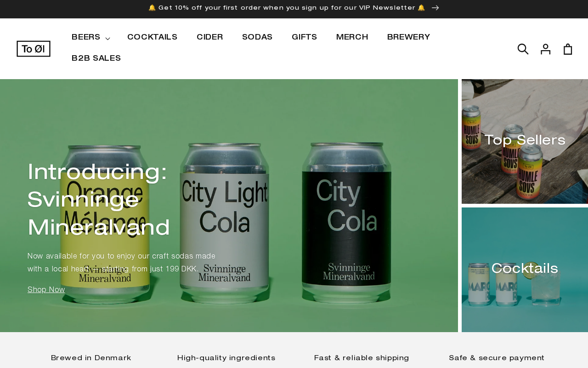Click the 'Fast & reliable shipping' text
The image size is (588, 368).
click(362, 358)
